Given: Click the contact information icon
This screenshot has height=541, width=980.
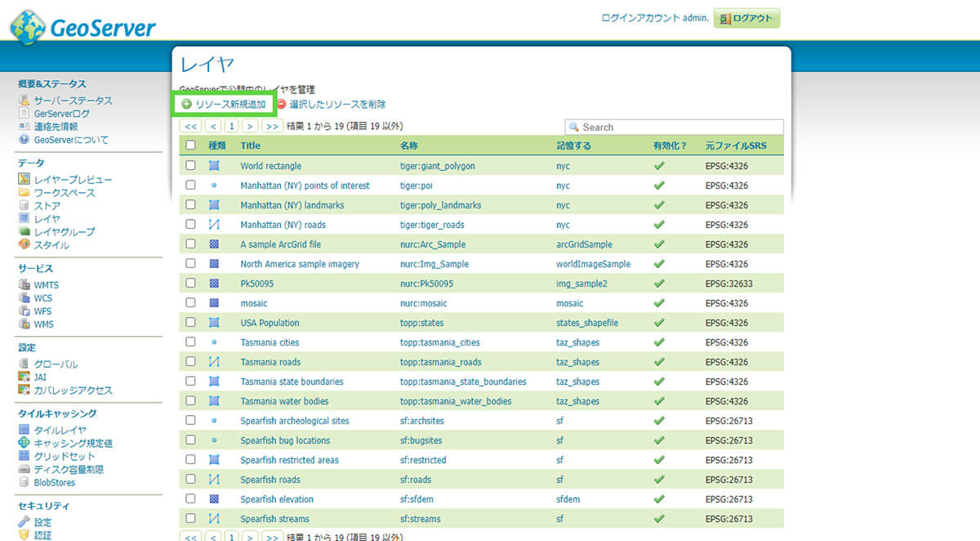Looking at the screenshot, I should (24, 127).
